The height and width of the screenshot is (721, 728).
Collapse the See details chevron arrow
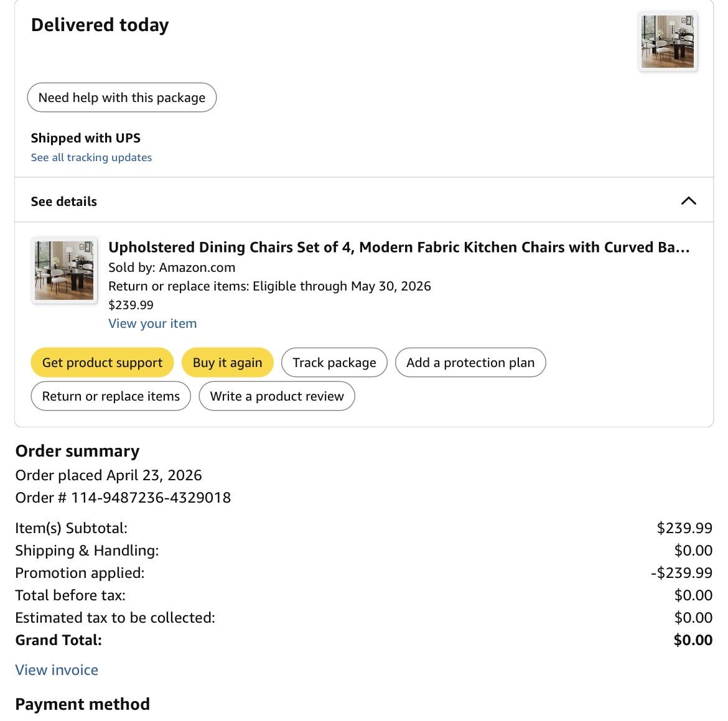(688, 201)
